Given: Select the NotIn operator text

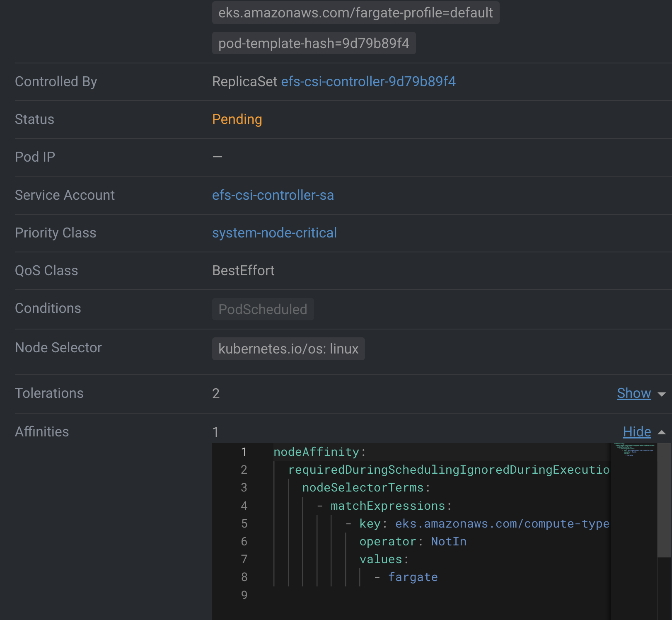Looking at the screenshot, I should pos(448,541).
